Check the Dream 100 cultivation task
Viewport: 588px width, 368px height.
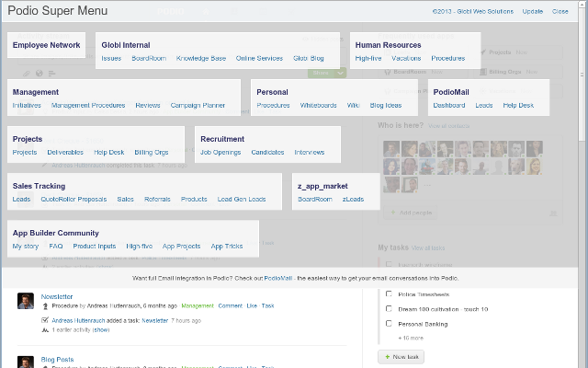point(390,308)
